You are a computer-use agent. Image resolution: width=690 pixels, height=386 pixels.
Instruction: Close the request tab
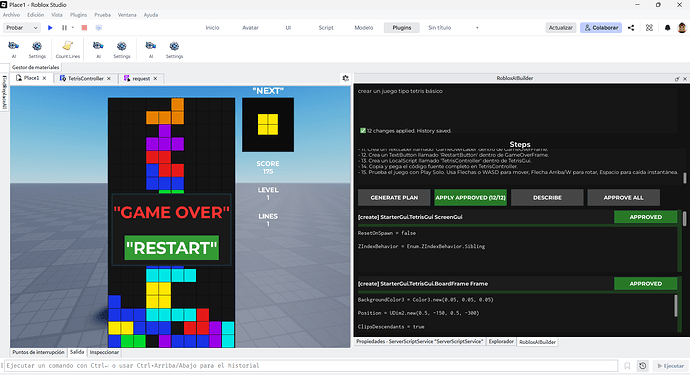[x=155, y=78]
